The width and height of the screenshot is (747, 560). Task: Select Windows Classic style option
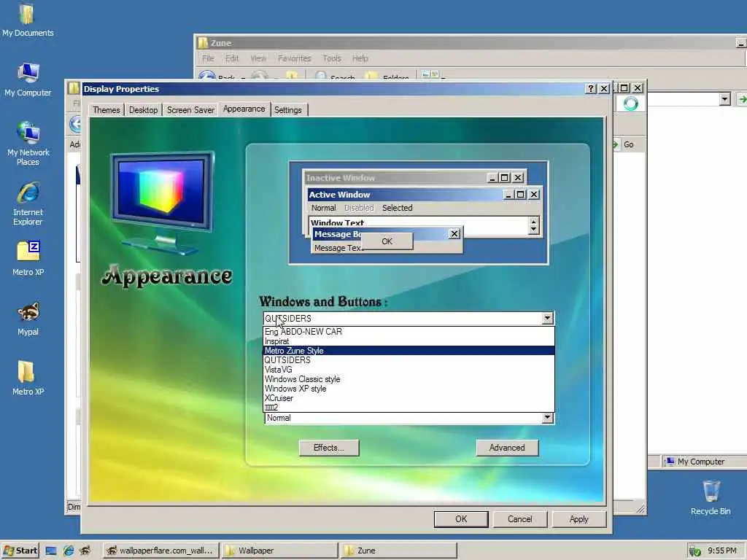pyautogui.click(x=409, y=379)
